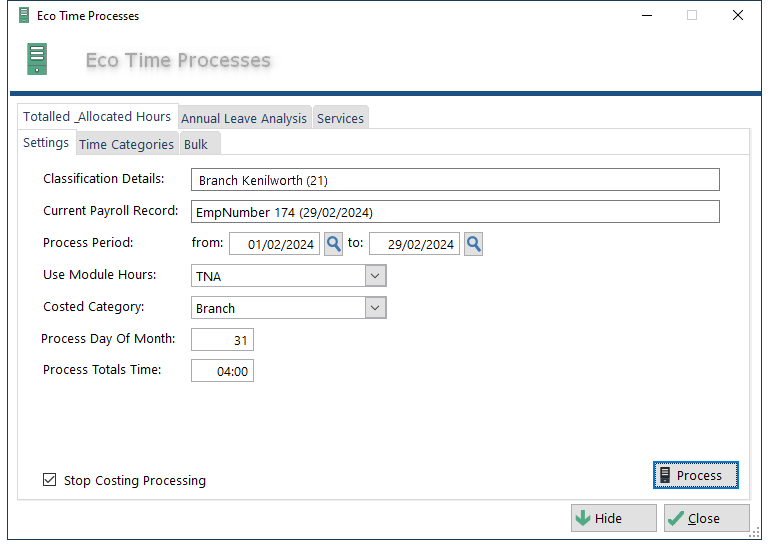Screen dimensions: 769x547
Task: Switch to Annual Leave Analysis tab
Action: click(x=244, y=118)
